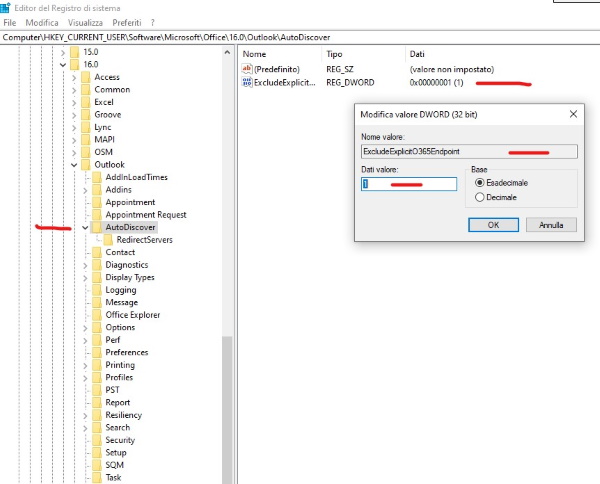Click the Addins folder icon

click(x=97, y=190)
